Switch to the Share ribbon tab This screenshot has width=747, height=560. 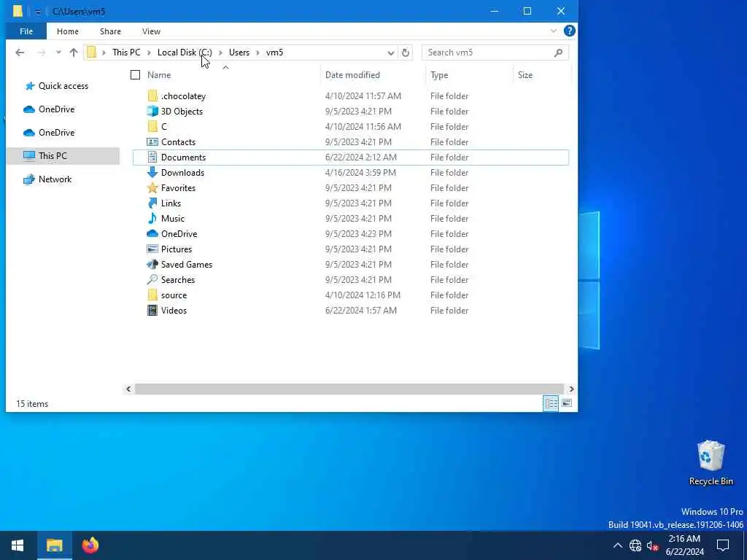tap(110, 31)
